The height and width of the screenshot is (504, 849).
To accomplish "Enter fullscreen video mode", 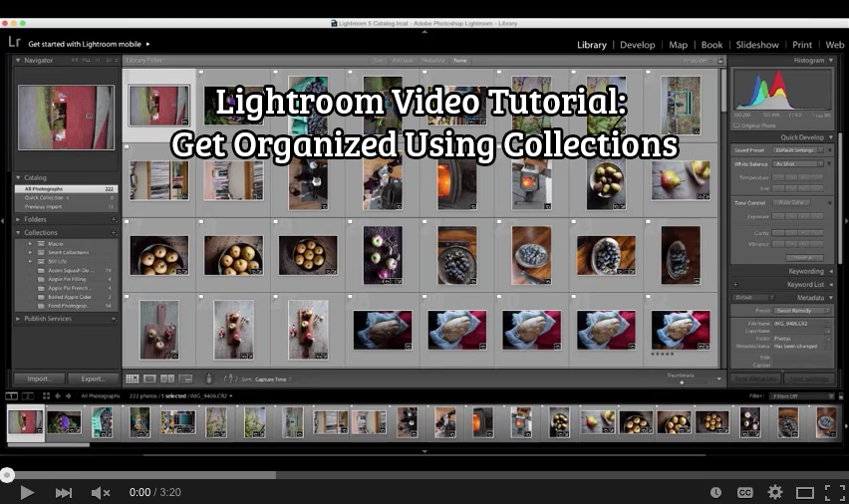I will point(835,493).
